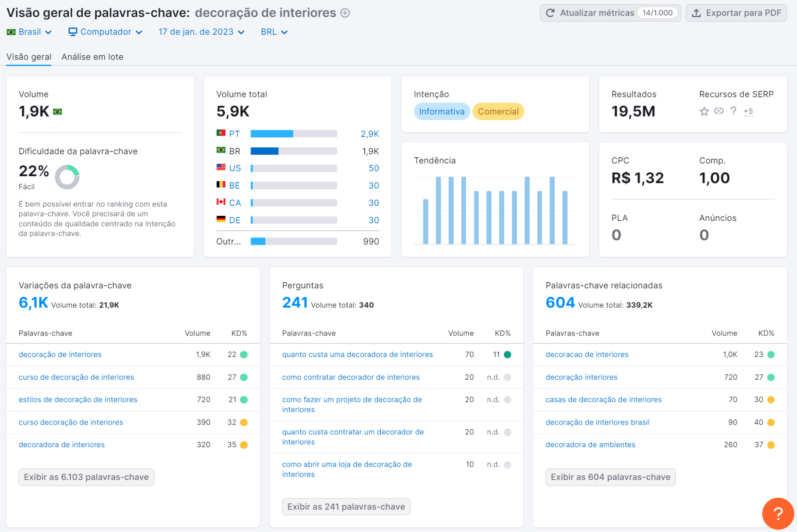Click the Portugal flag in Volume total
Image resolution: width=797 pixels, height=532 pixels.
(221, 133)
